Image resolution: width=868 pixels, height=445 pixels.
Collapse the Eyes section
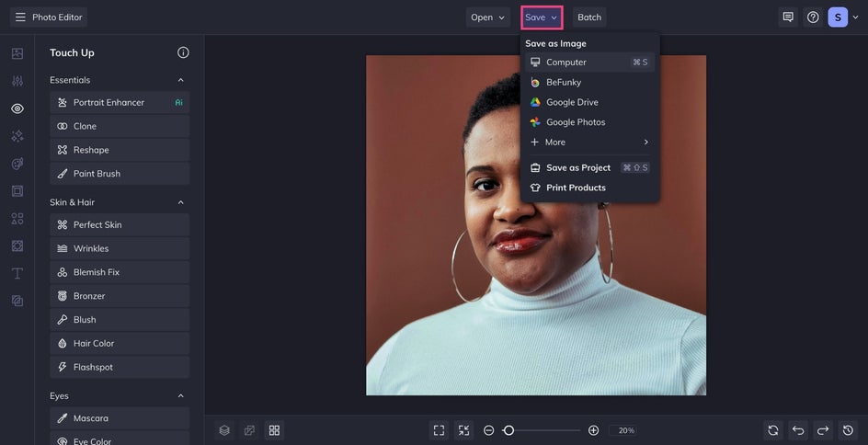click(x=180, y=395)
